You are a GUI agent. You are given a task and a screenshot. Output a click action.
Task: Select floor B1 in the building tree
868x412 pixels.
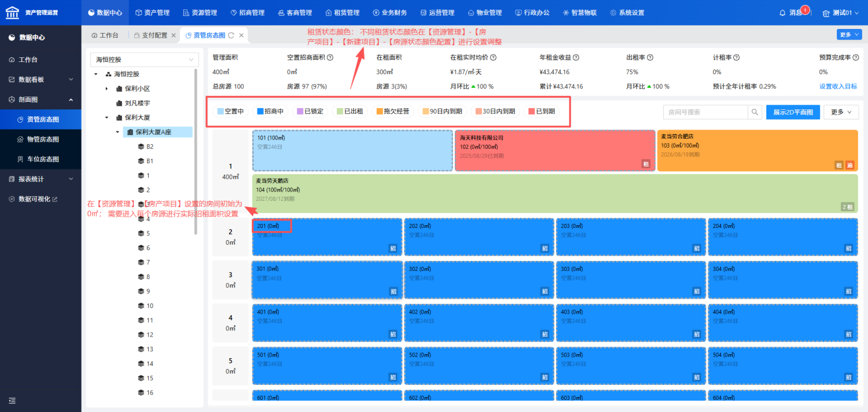(x=150, y=161)
